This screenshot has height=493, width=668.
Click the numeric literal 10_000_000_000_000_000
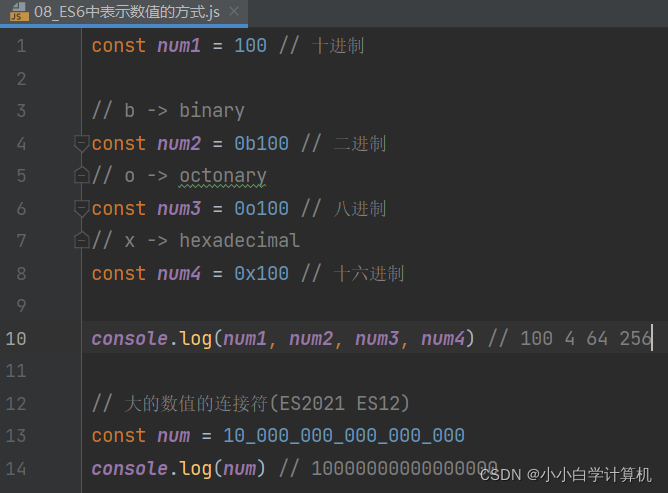click(344, 436)
